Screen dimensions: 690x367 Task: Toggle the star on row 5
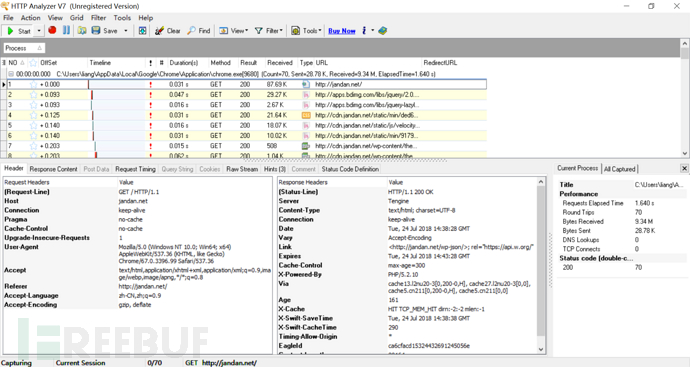click(x=33, y=125)
